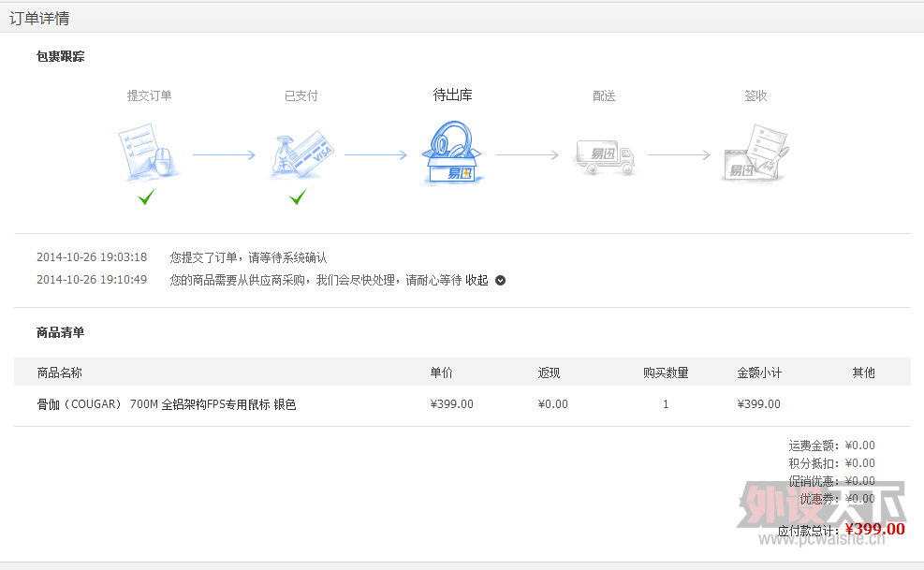924x570 pixels.
Task: Click the 配送 step label
Action: (604, 95)
